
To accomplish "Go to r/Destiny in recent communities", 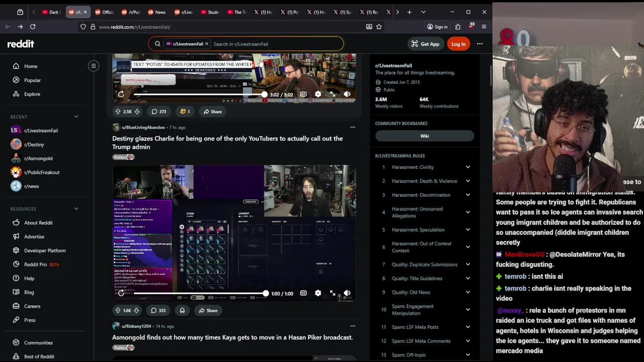I will tap(34, 145).
